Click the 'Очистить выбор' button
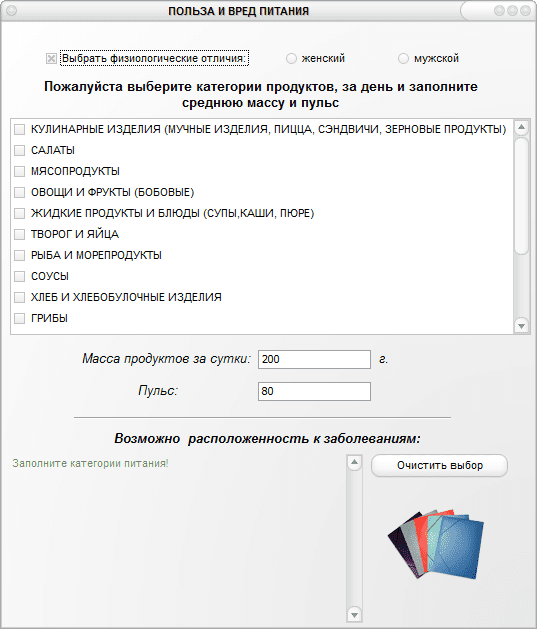 pyautogui.click(x=440, y=465)
